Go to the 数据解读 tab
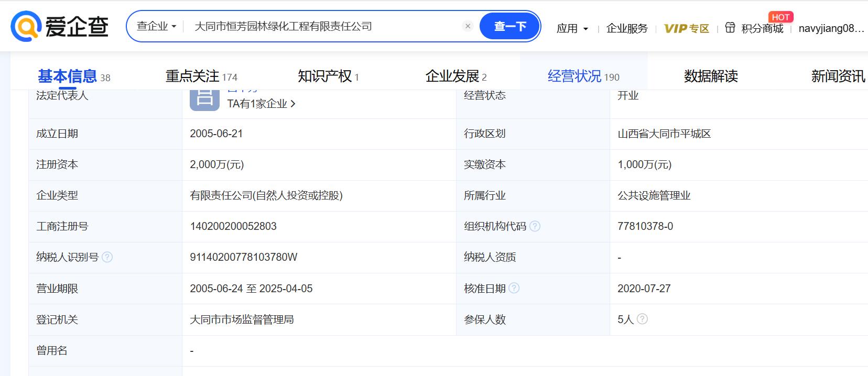Viewport: 868px width, 376px height. 711,76
